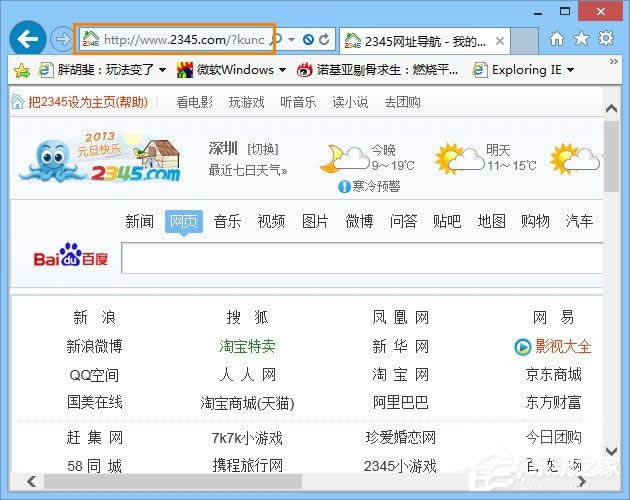Open the 新浪微博 link

click(94, 346)
